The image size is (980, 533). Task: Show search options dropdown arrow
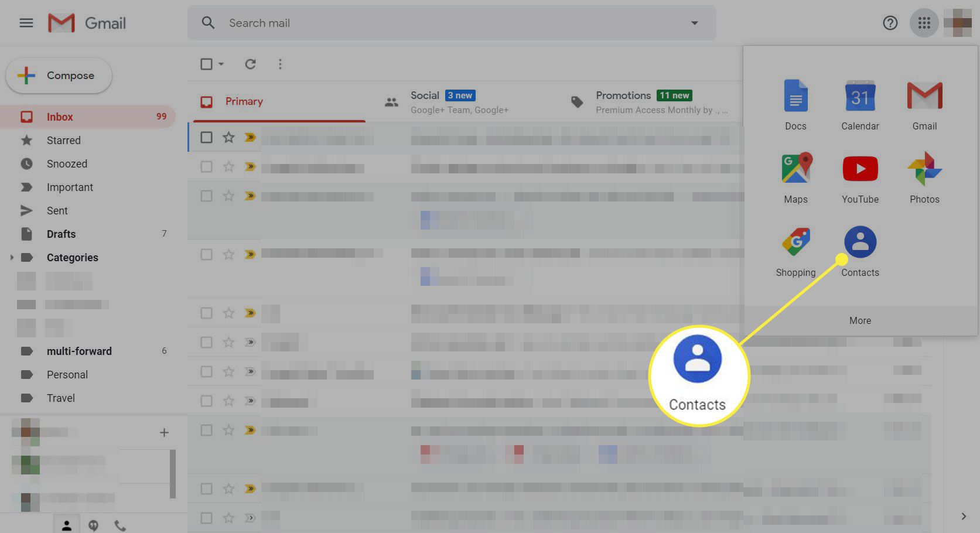(x=694, y=23)
